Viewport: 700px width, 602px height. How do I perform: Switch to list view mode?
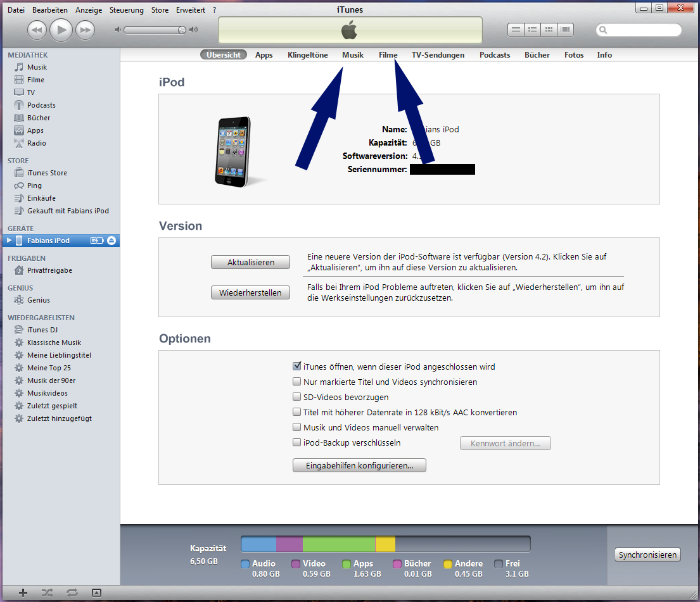[516, 30]
